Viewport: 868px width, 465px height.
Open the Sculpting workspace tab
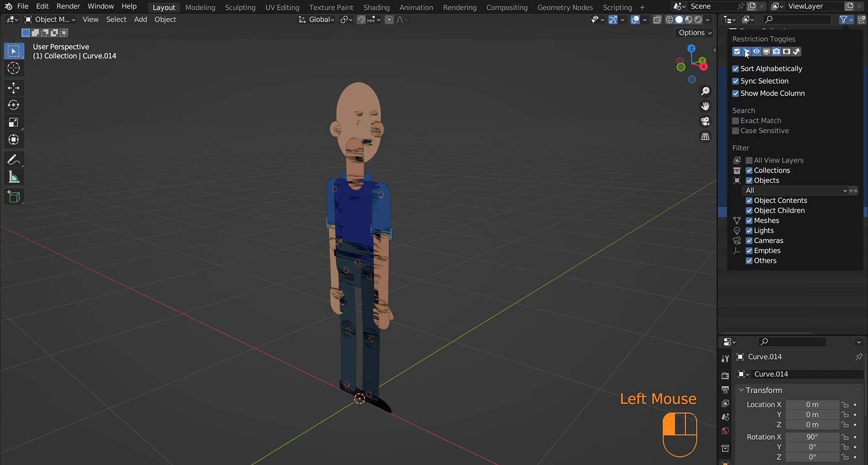240,7
